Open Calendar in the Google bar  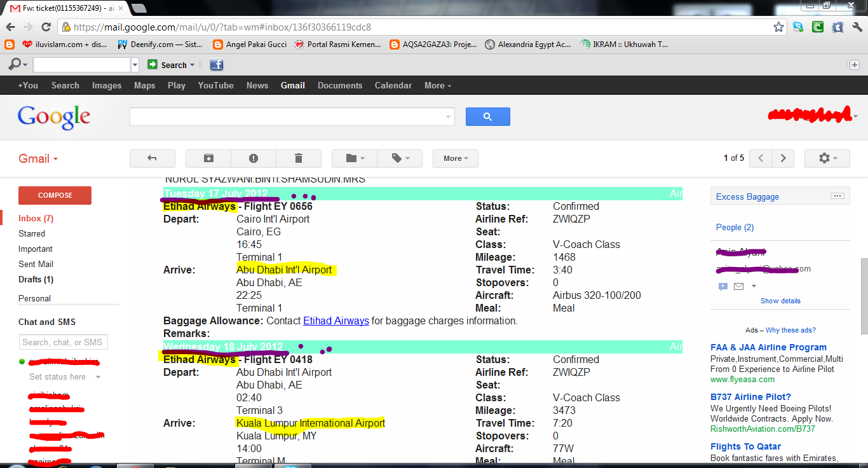coord(393,85)
